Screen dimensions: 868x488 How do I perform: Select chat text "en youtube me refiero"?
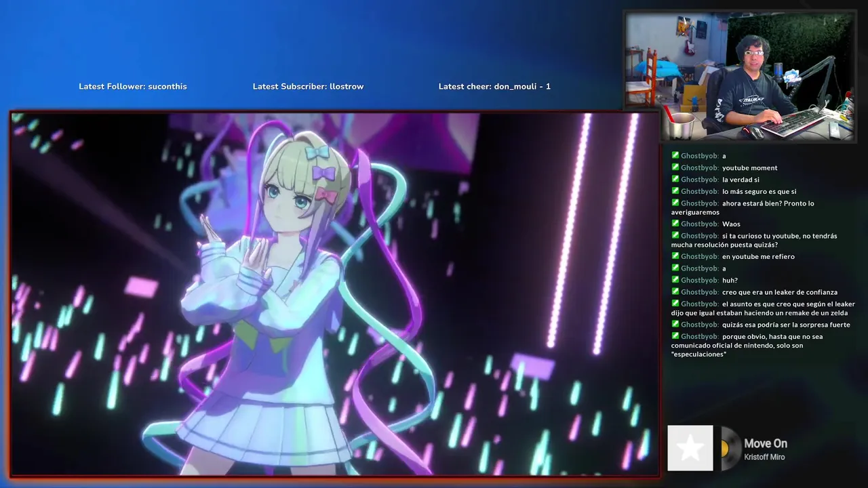point(758,257)
